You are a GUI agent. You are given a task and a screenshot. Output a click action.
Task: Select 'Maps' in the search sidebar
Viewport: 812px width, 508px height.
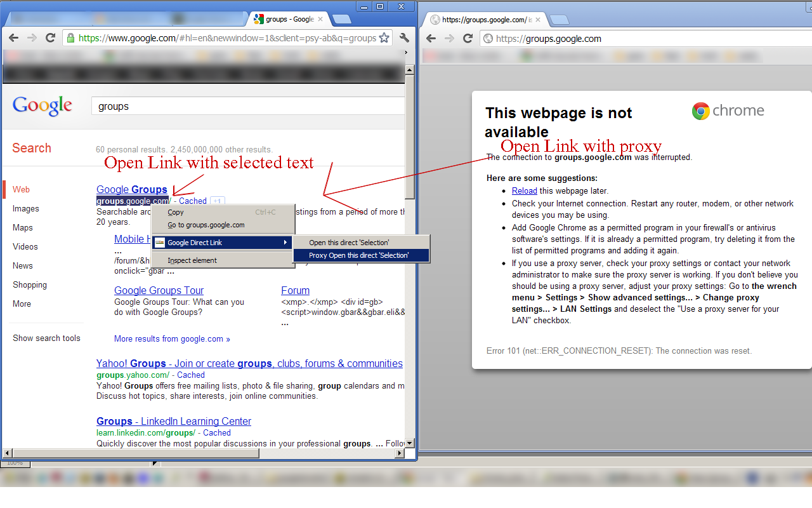click(x=23, y=227)
